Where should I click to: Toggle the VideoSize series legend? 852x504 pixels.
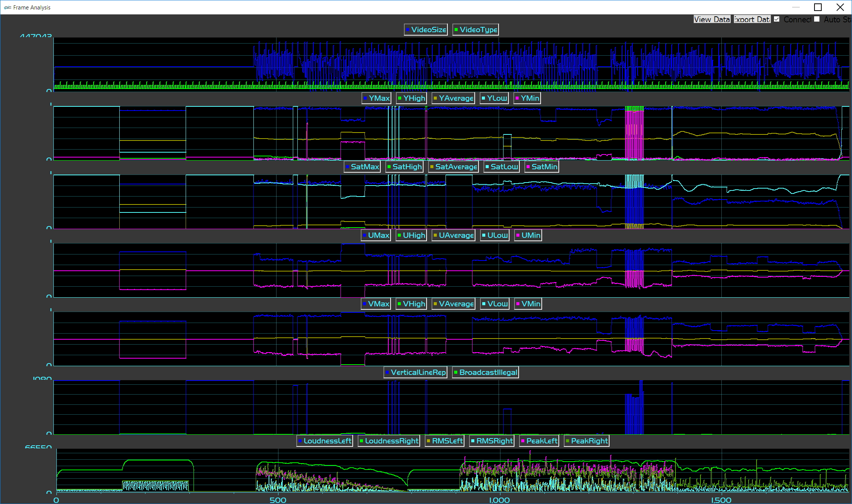(425, 30)
